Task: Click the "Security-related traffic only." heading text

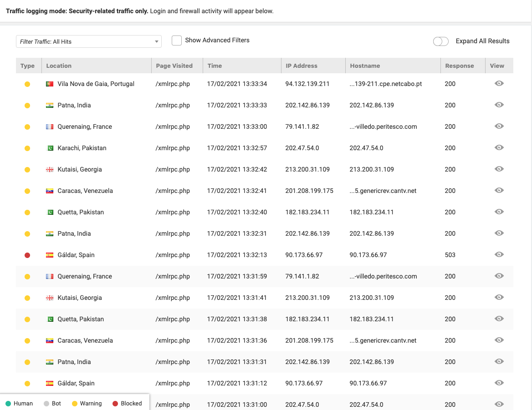Action: pyautogui.click(x=108, y=11)
